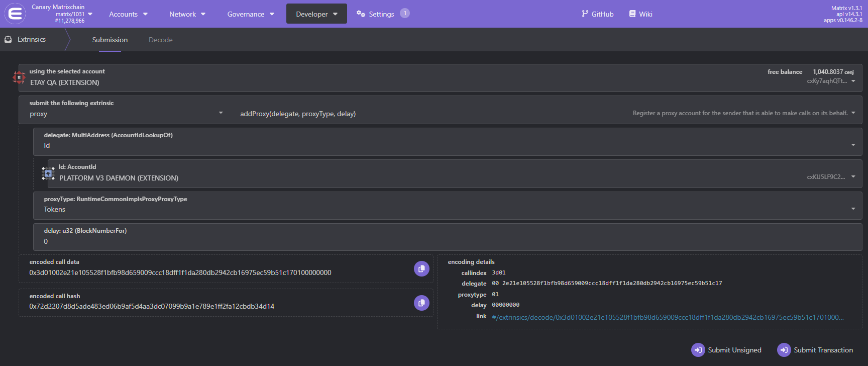The image size is (868, 366).
Task: Click Submit Unsigned button
Action: click(x=726, y=350)
